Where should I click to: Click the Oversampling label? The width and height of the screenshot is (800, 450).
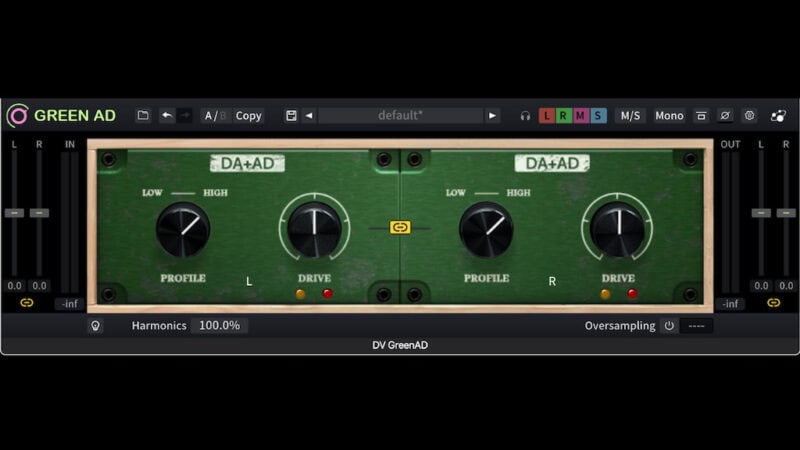pyautogui.click(x=620, y=326)
